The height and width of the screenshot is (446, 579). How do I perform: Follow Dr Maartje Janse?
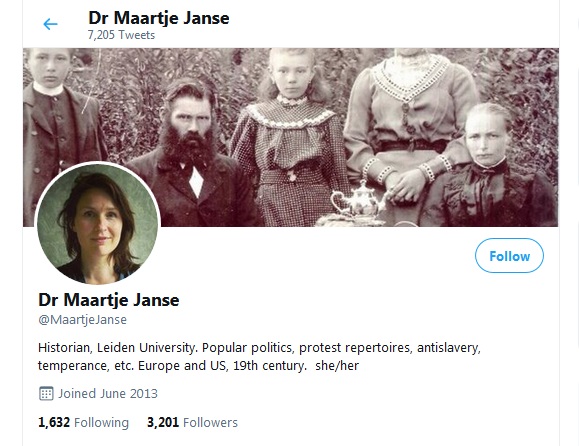tap(509, 256)
